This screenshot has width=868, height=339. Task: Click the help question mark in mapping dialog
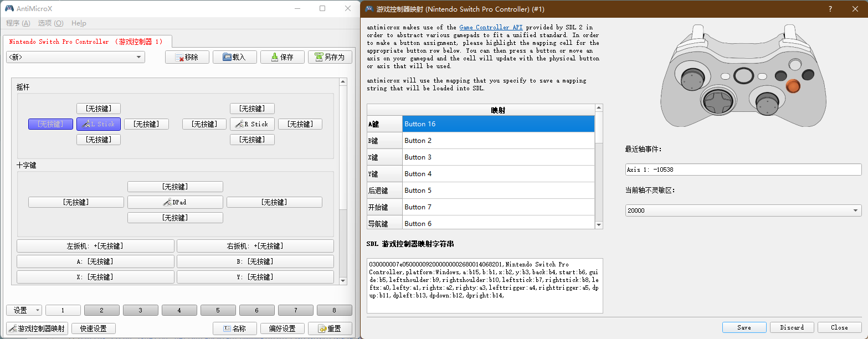(x=830, y=9)
